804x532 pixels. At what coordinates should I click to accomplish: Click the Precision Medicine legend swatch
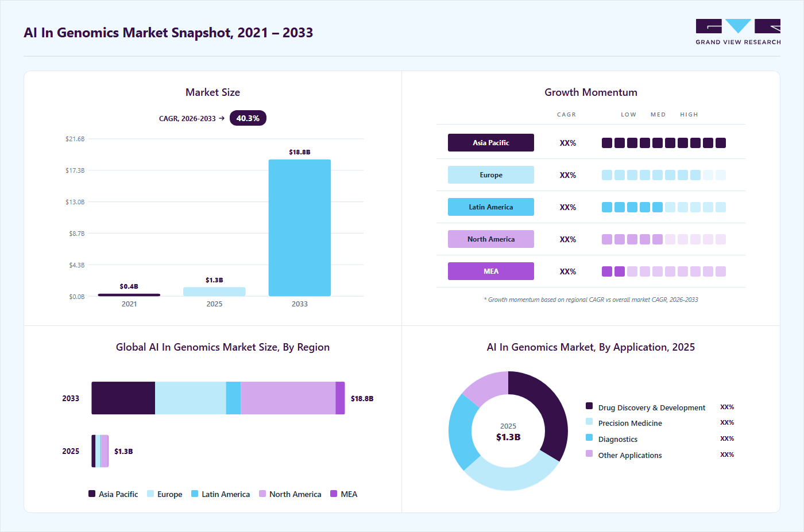[x=589, y=421]
